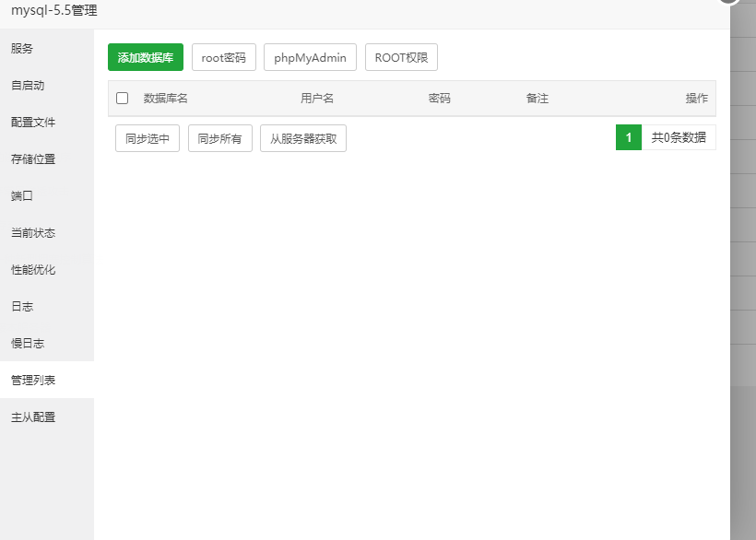Select 管理列表 sidebar tab
This screenshot has width=756, height=540.
pyautogui.click(x=47, y=380)
